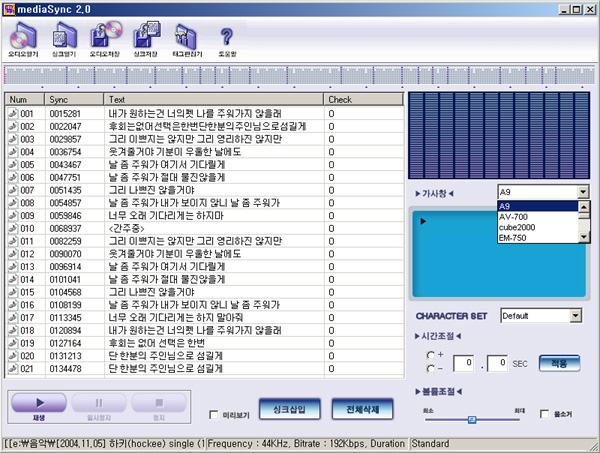The width and height of the screenshot is (600, 453).
Task: Click the volume slider handle
Action: point(471,419)
